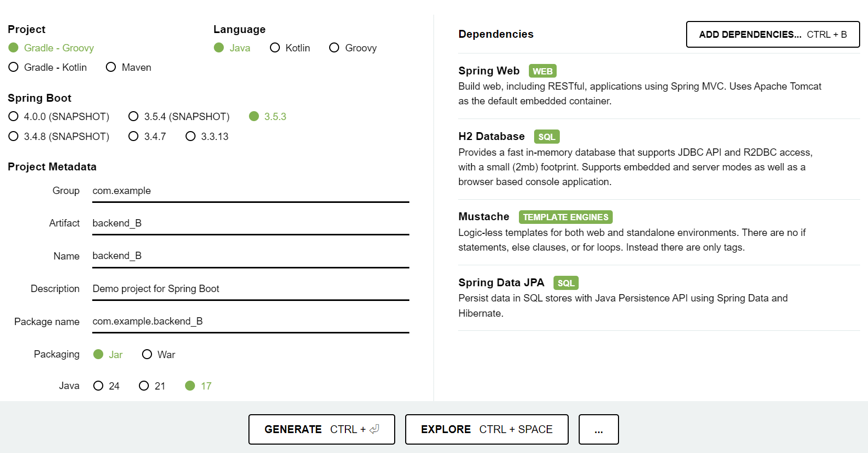Select Gradle - Kotlin project type
This screenshot has width=868, height=453.
click(48, 67)
